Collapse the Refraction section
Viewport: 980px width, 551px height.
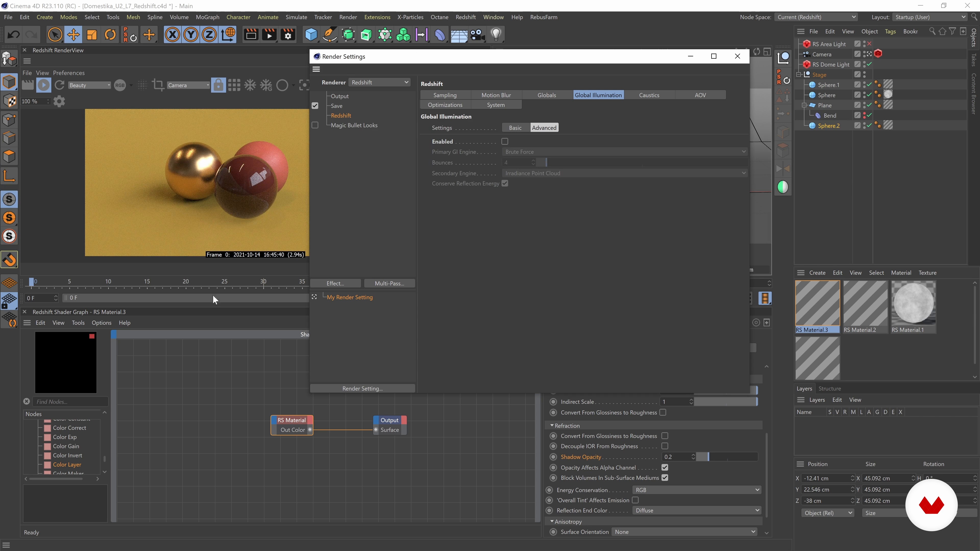pyautogui.click(x=552, y=425)
